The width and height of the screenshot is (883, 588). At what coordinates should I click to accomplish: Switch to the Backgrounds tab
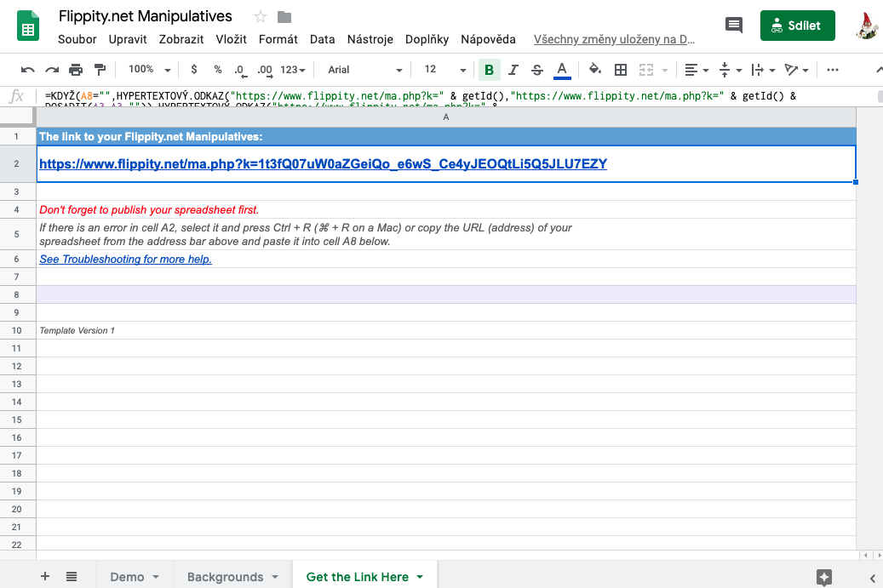pyautogui.click(x=226, y=577)
